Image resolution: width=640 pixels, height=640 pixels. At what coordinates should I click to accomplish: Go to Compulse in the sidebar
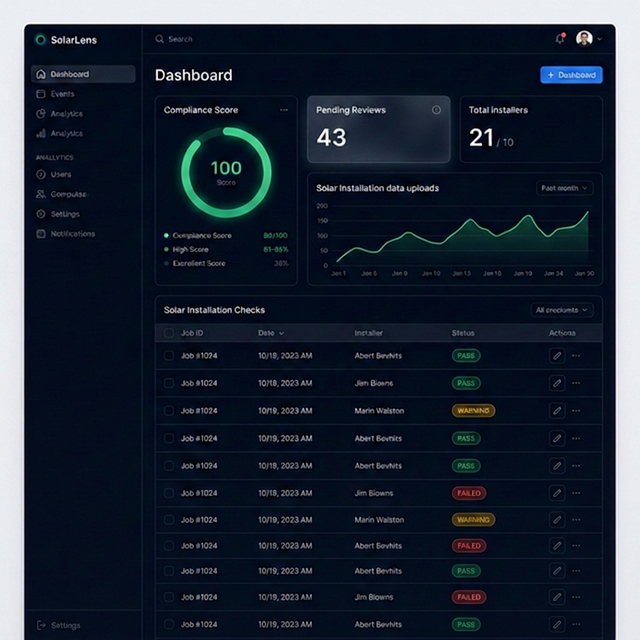coord(68,194)
